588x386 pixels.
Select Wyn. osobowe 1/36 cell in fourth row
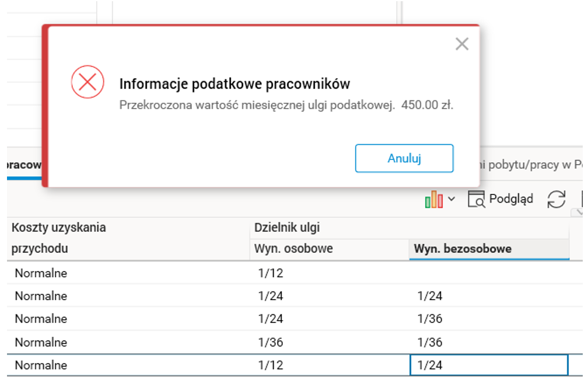pos(271,342)
